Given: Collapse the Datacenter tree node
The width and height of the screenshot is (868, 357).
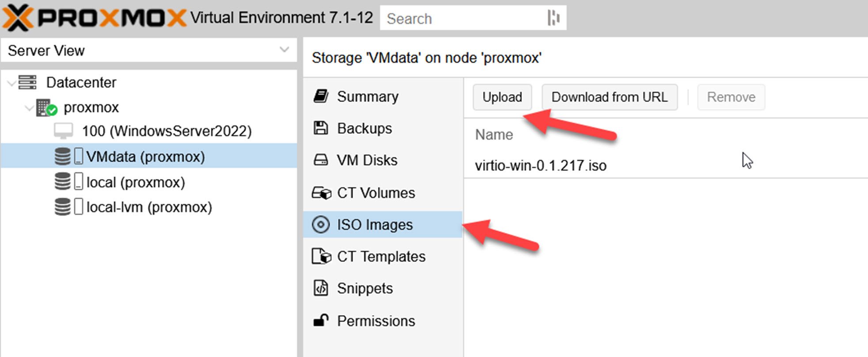Looking at the screenshot, I should [x=11, y=83].
